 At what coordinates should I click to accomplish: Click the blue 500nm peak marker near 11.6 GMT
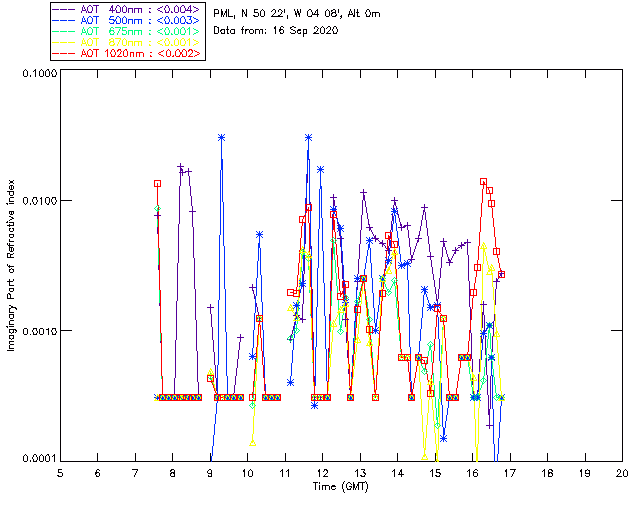coord(309,138)
